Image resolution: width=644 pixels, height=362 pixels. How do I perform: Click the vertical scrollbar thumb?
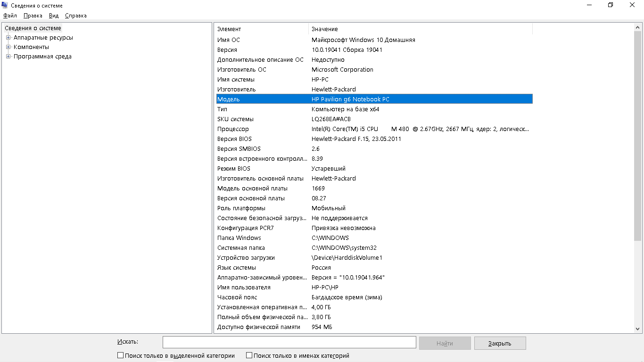638,137
